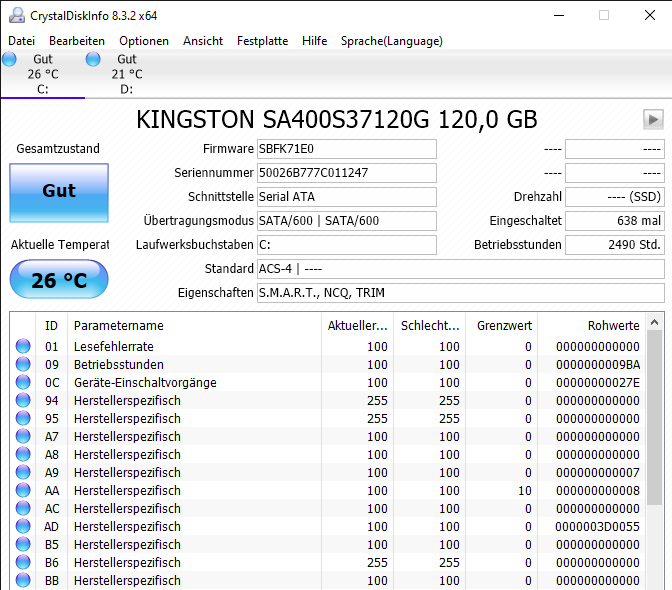
Task: Click the vertical scrollbar thumb of SMART list
Action: tap(654, 418)
